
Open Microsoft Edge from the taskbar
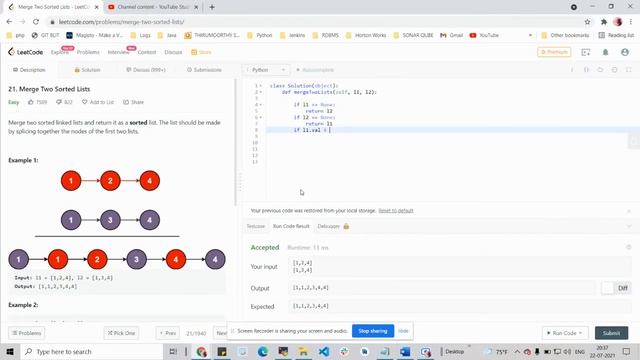262,351
